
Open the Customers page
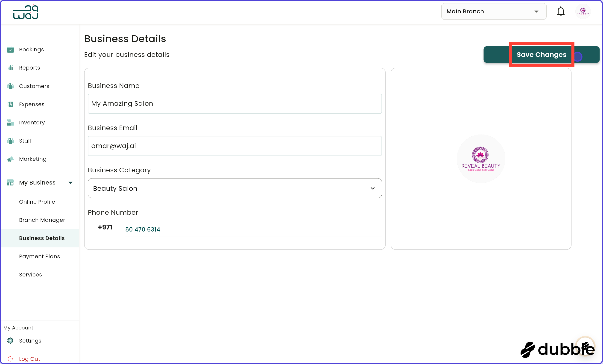point(34,86)
